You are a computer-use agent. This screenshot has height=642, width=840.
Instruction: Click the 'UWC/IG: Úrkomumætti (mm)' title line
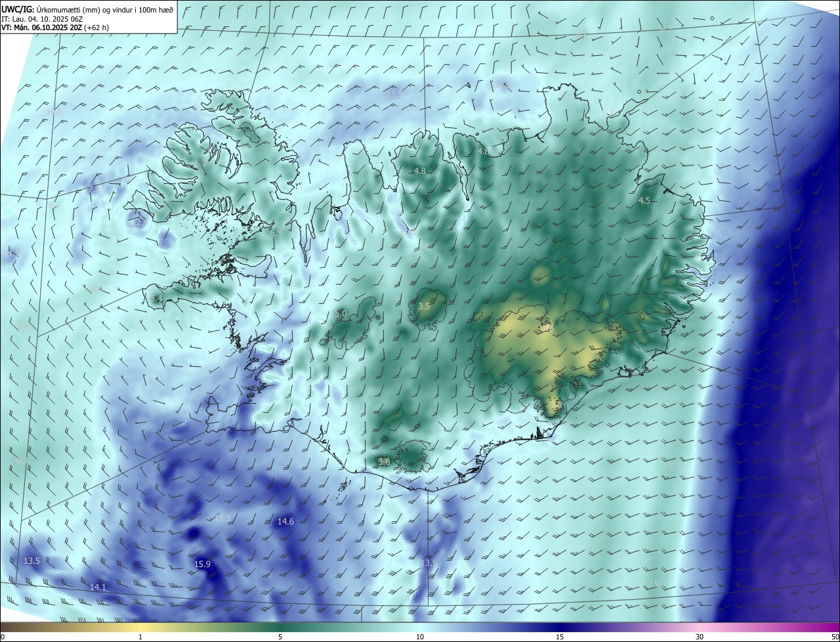87,9
